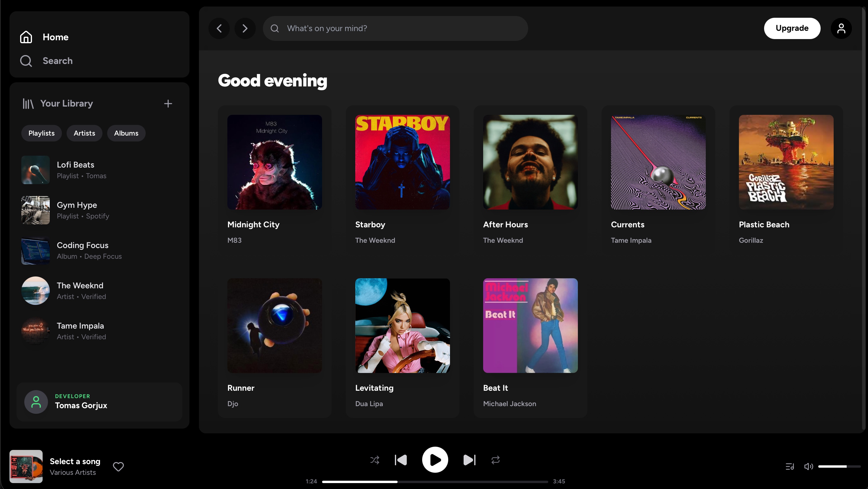
Task: Open the Gym Hype playlist
Action: pyautogui.click(x=77, y=210)
